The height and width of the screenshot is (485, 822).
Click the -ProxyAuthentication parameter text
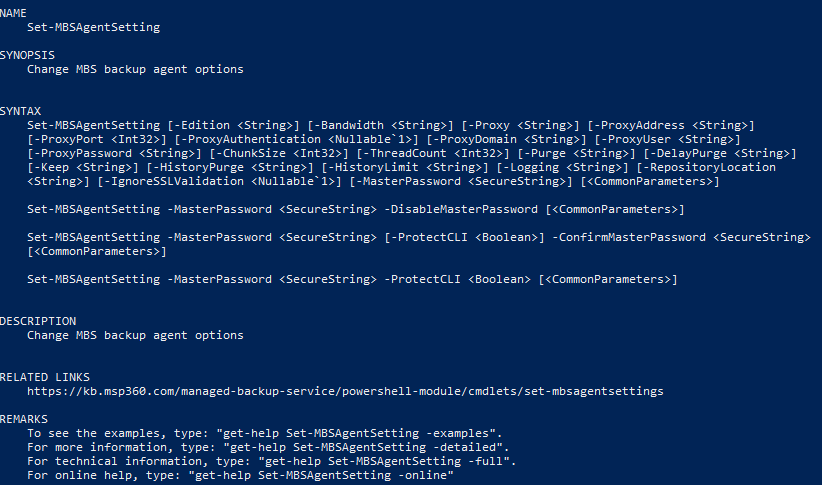click(251, 139)
